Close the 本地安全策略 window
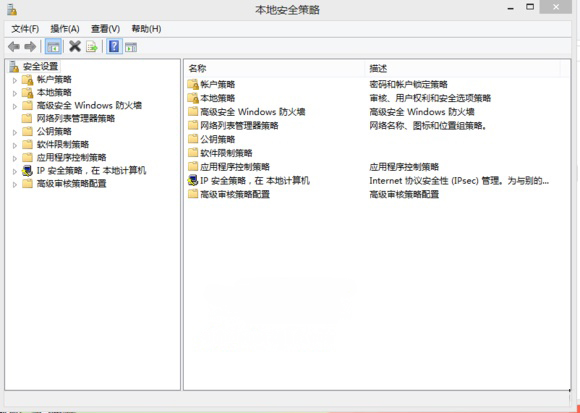Screen dimensions: 580x413 556,7
